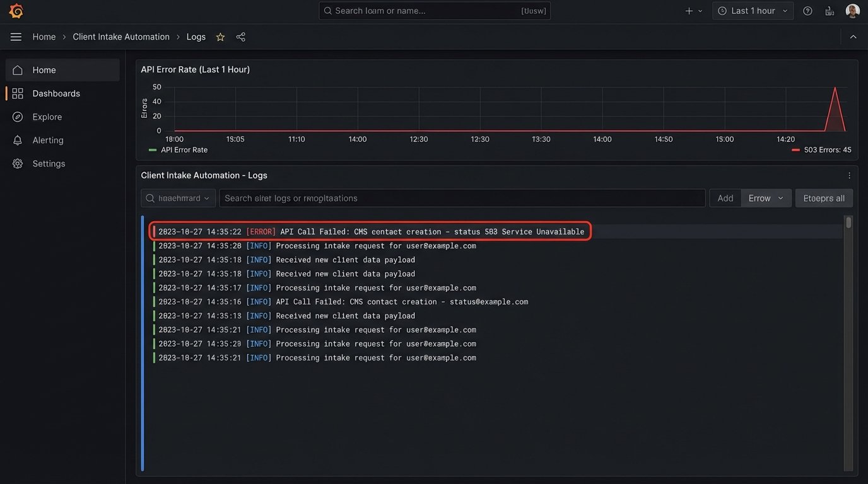868x484 pixels.
Task: Star this Logs dashboard as favorite
Action: click(220, 37)
